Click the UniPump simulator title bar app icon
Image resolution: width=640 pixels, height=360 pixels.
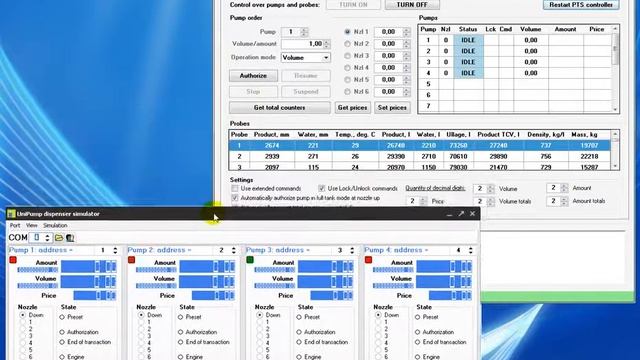[x=11, y=214]
